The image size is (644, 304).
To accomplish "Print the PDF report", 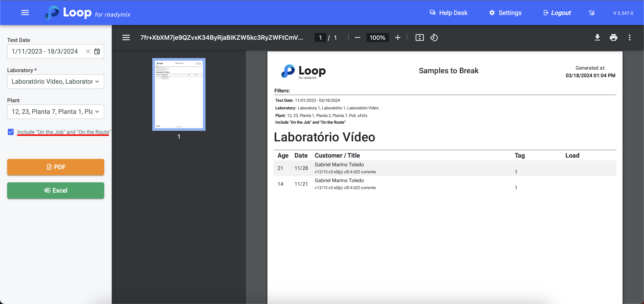I will [613, 38].
